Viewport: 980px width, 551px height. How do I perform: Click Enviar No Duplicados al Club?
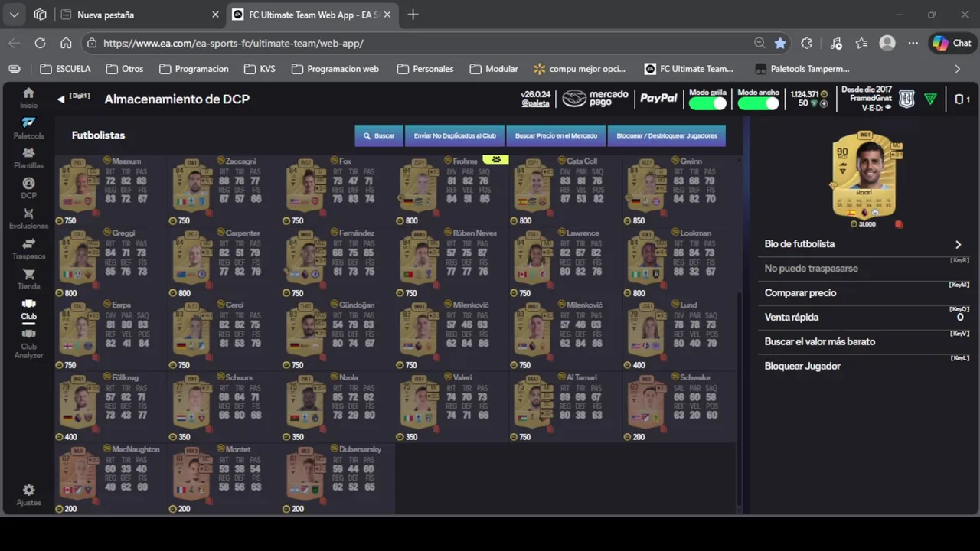pos(455,135)
